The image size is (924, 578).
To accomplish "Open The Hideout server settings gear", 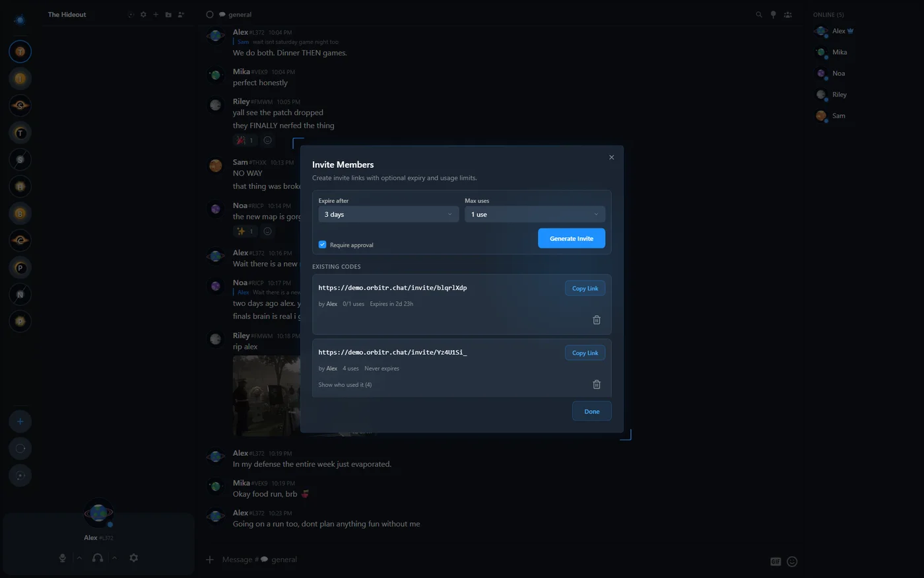I will (143, 15).
